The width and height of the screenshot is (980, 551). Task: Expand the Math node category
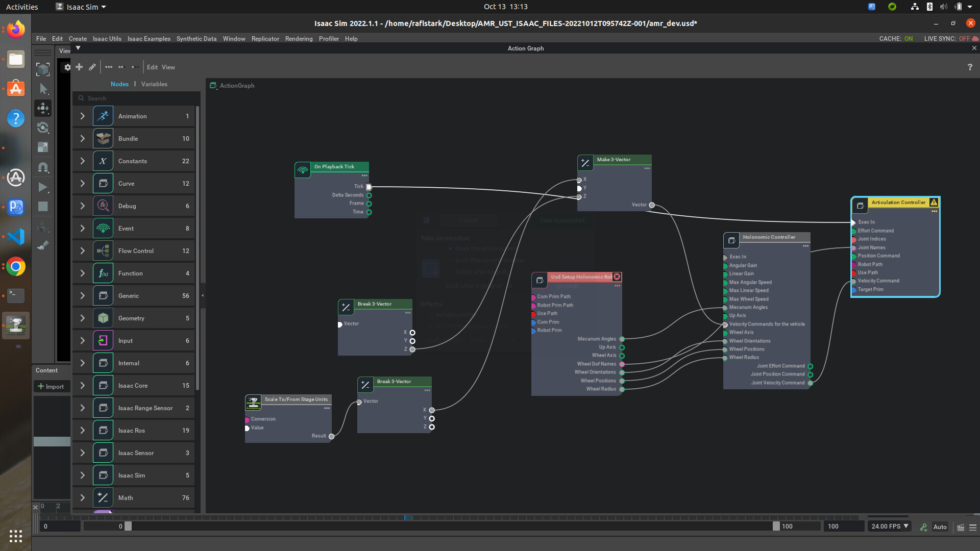(82, 497)
